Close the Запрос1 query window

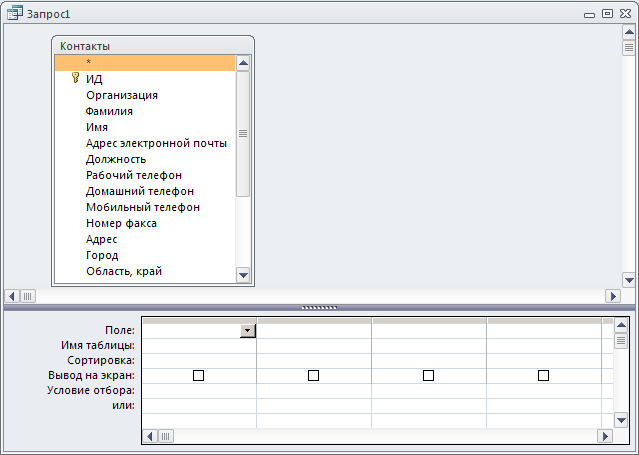tap(626, 14)
